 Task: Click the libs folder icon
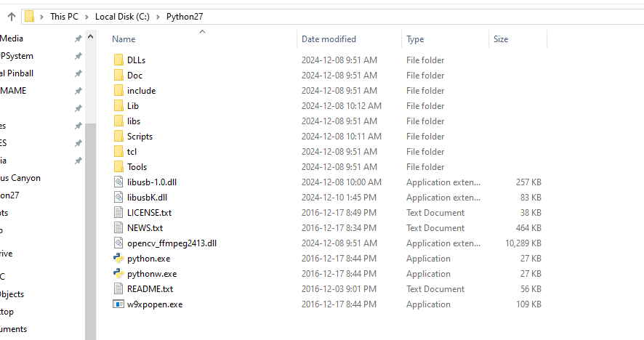click(118, 121)
